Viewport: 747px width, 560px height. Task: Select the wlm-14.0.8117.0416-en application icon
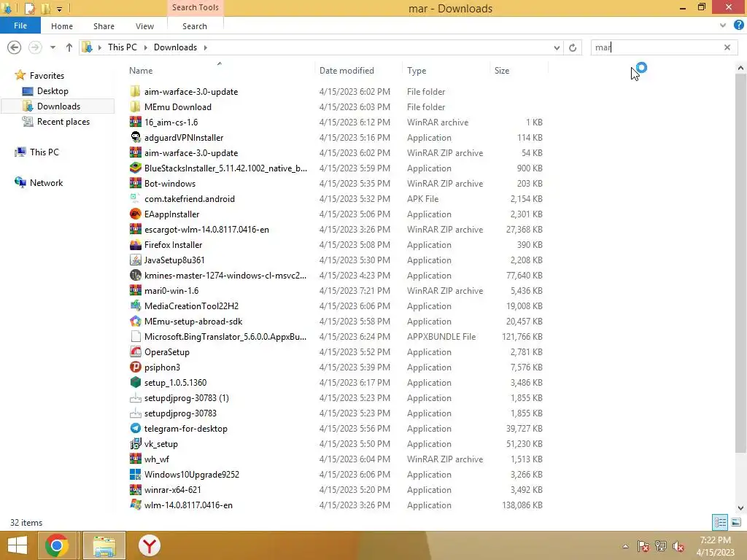pos(135,505)
